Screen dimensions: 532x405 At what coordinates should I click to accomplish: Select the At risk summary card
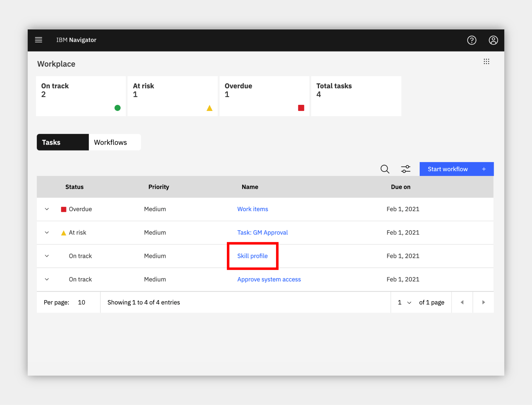(x=173, y=96)
